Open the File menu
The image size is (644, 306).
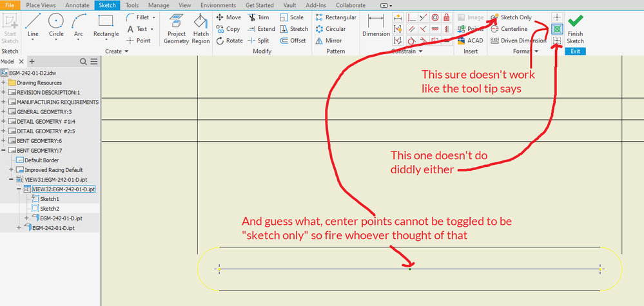click(x=10, y=5)
